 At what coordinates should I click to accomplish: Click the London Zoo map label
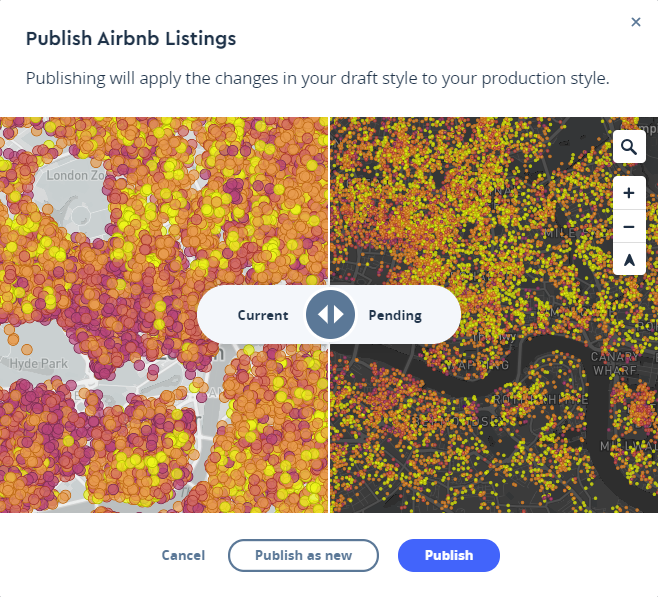tap(75, 175)
